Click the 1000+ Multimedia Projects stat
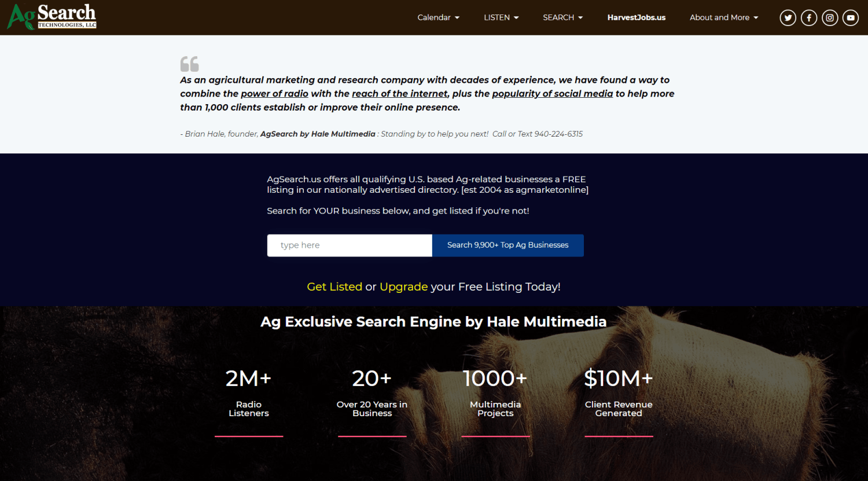This screenshot has width=868, height=481. click(x=495, y=393)
